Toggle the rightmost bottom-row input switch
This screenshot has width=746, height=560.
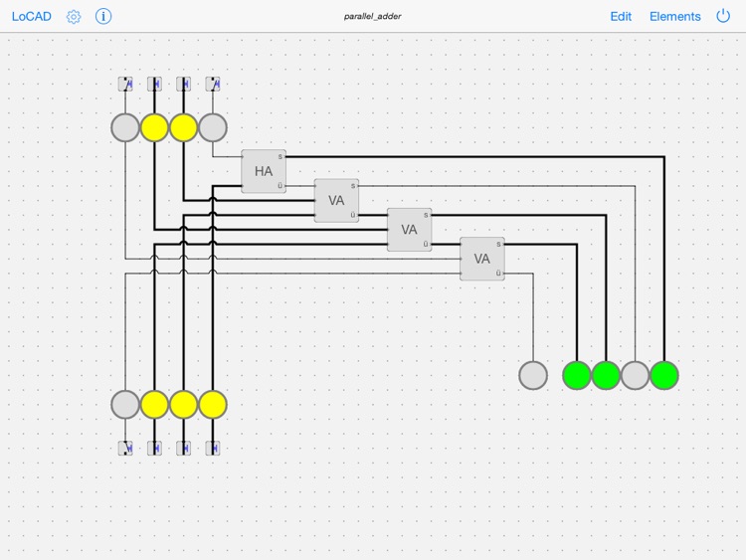pos(213,448)
